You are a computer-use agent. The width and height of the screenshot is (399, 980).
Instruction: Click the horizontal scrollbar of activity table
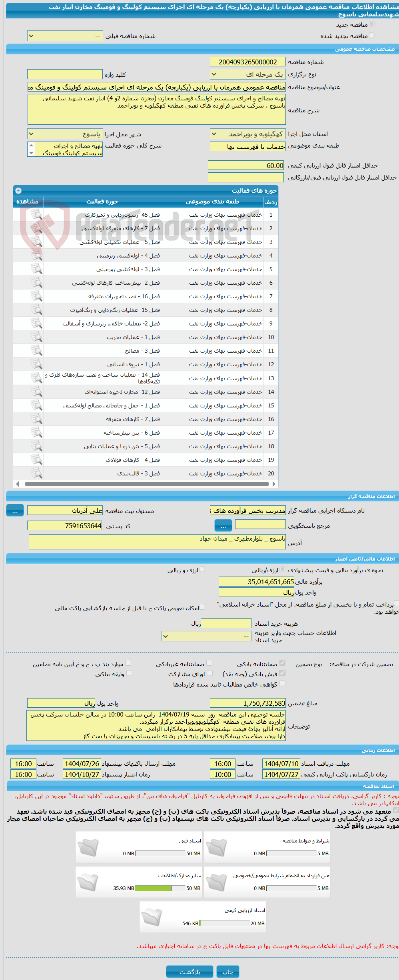point(146,484)
